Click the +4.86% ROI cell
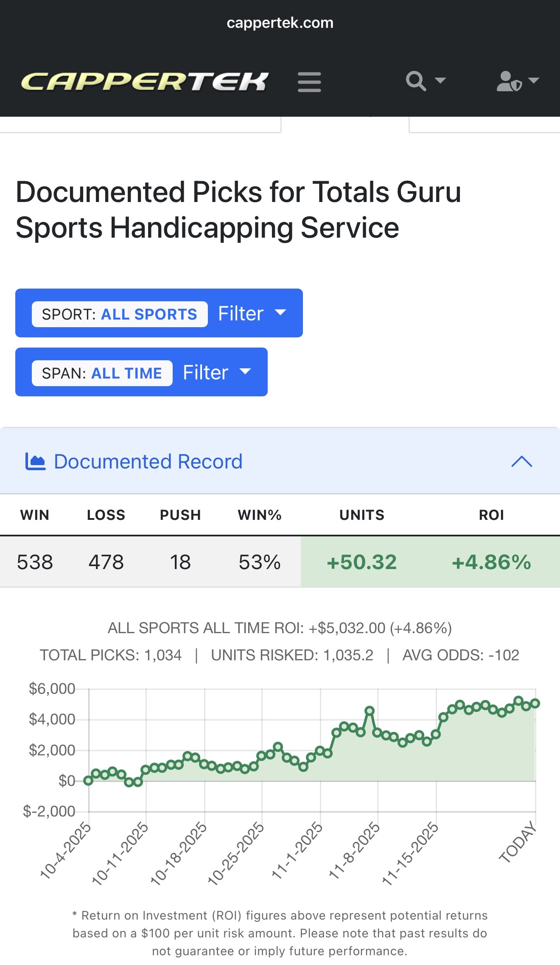560x965 pixels. point(491,562)
